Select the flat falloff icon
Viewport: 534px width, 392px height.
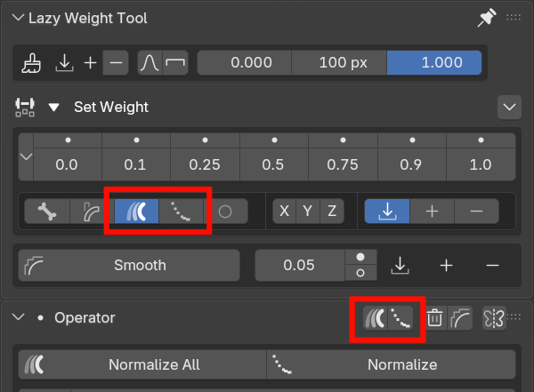tap(176, 63)
